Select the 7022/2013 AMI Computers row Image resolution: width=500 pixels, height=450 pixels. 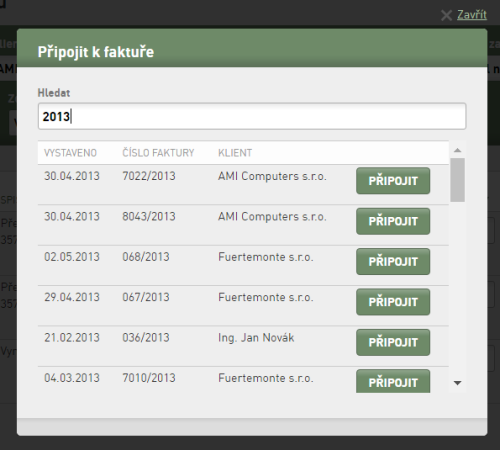pos(243,185)
